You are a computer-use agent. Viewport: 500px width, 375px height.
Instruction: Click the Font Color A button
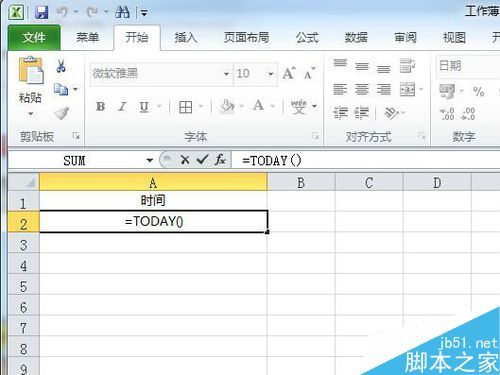(258, 106)
